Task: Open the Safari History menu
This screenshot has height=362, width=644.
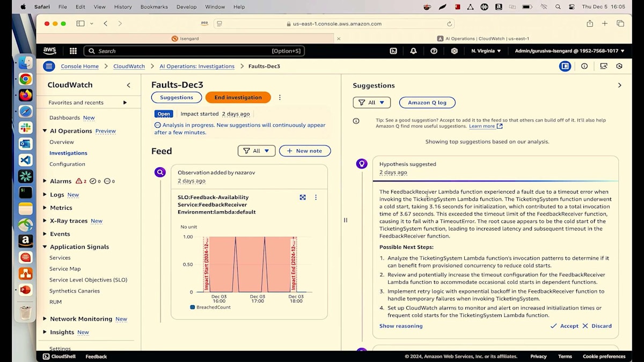Action: tap(123, 7)
